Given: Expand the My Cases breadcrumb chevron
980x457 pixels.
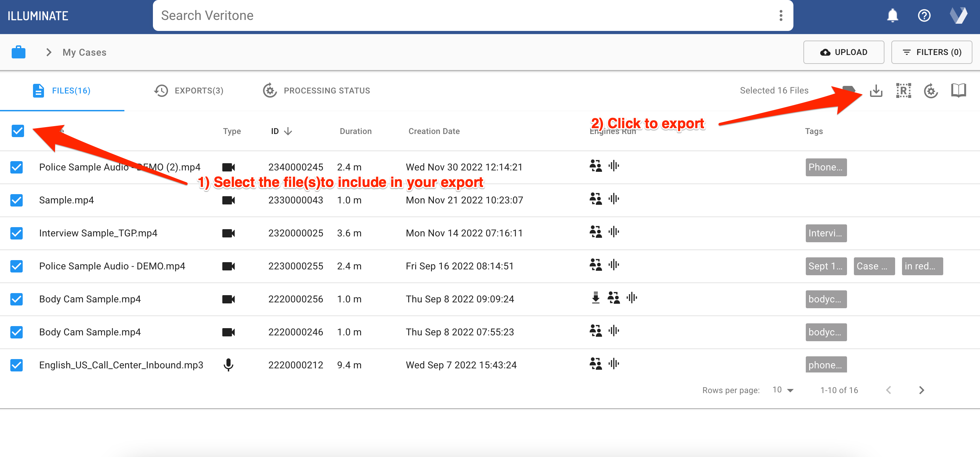Looking at the screenshot, I should point(48,52).
